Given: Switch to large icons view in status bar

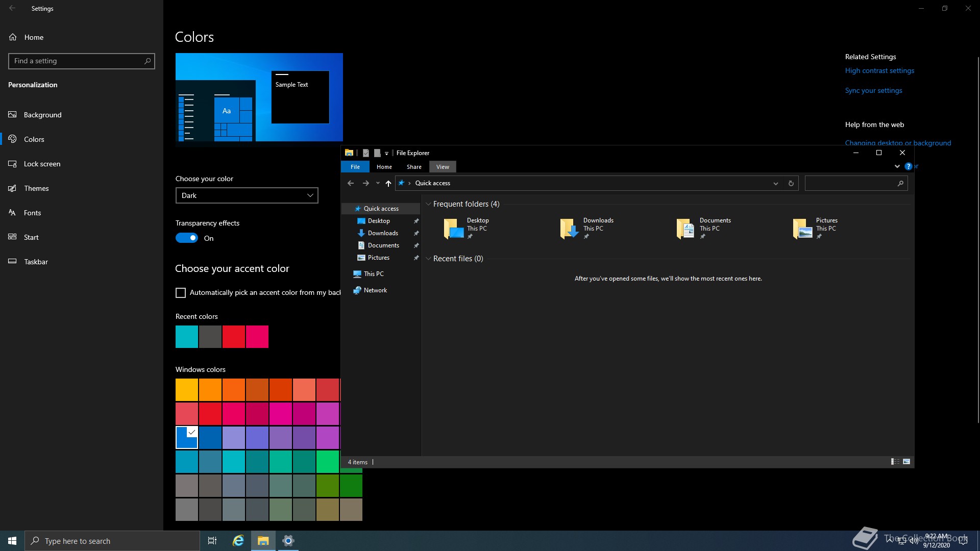Looking at the screenshot, I should pyautogui.click(x=906, y=462).
